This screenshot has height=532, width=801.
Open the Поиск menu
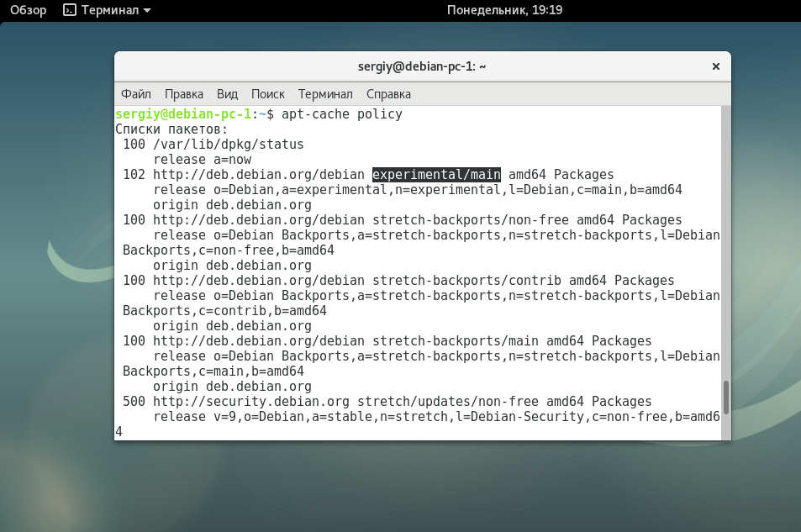coord(267,94)
